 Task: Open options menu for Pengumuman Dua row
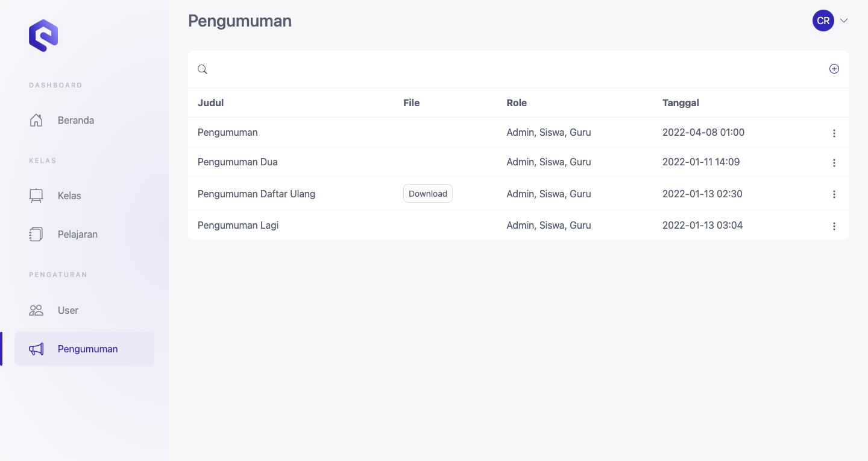[x=834, y=163]
